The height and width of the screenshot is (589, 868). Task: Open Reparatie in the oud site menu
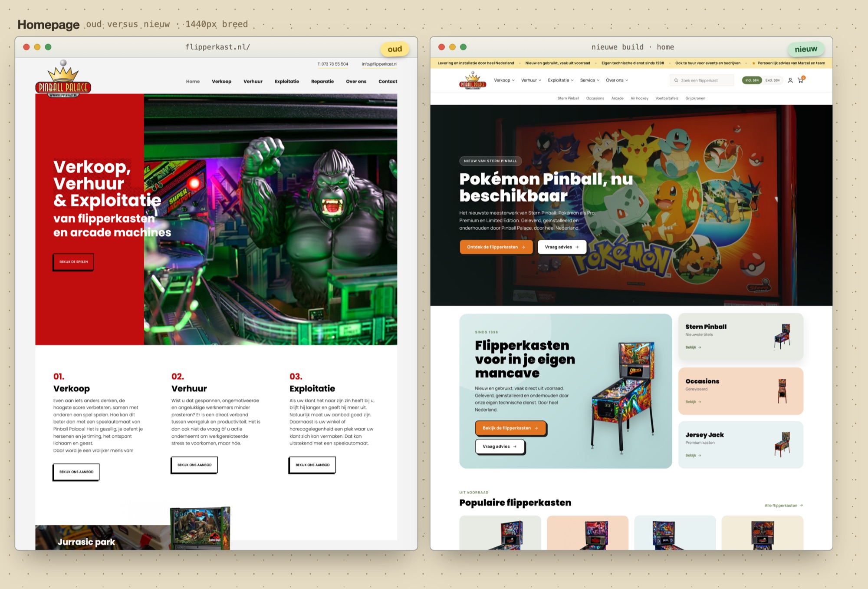coord(322,82)
